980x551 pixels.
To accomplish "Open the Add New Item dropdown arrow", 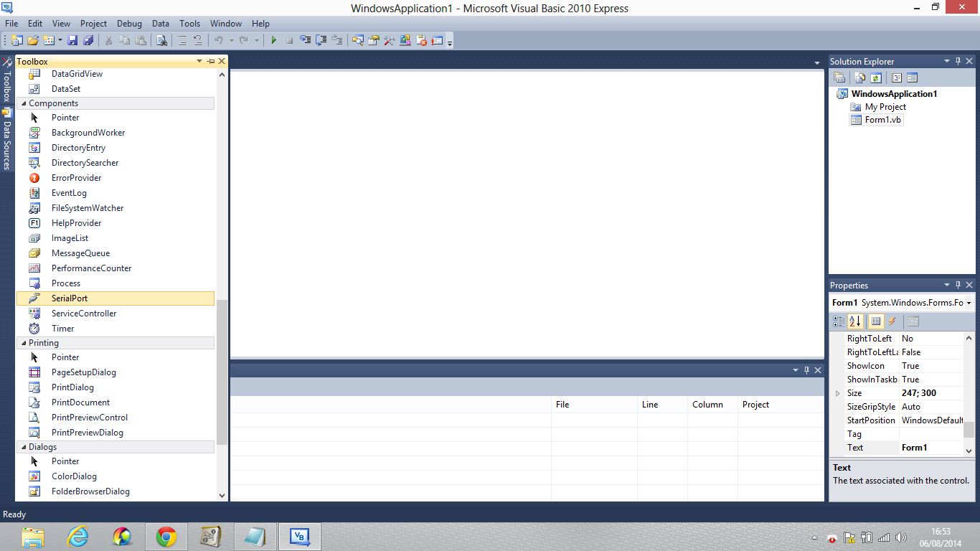I will (60, 40).
